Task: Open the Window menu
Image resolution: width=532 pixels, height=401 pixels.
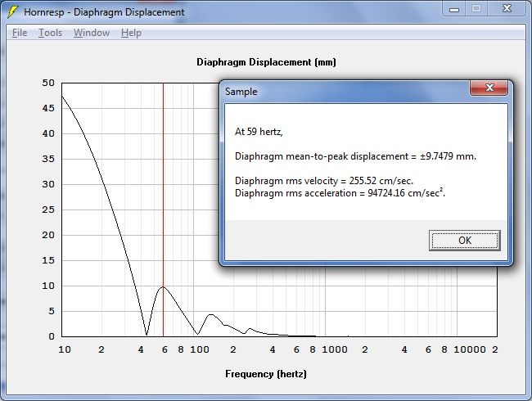Action: tap(92, 33)
